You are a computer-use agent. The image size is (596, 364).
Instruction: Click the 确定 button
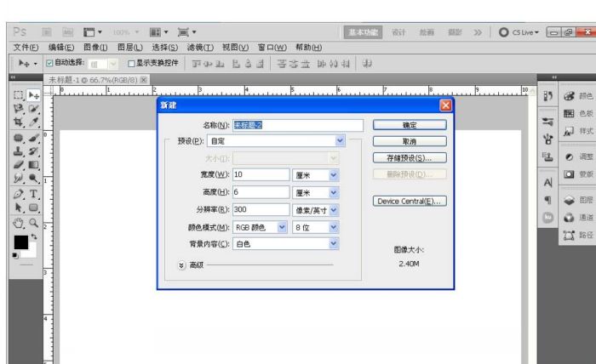(410, 125)
